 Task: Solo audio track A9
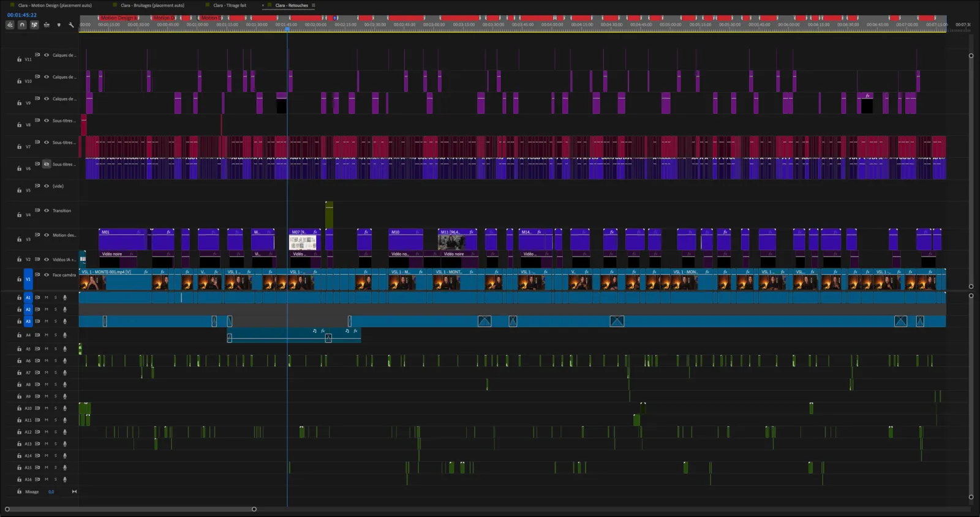tap(55, 396)
